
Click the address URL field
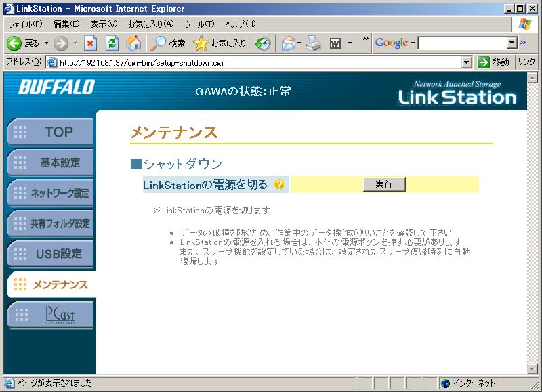click(260, 62)
